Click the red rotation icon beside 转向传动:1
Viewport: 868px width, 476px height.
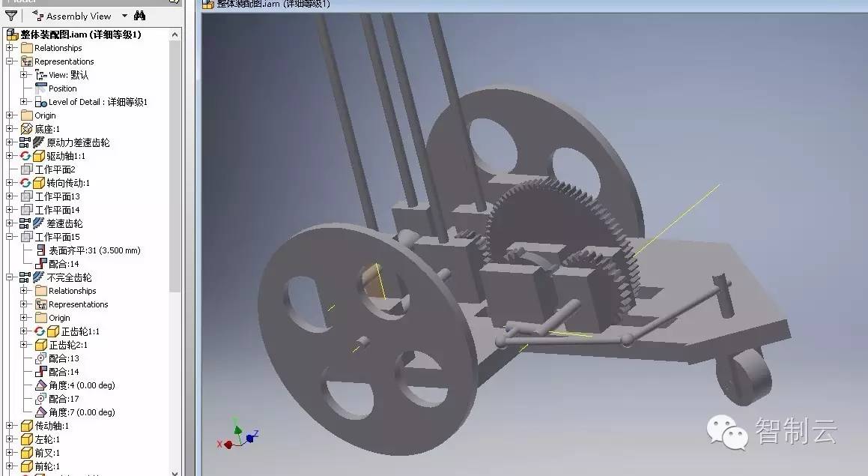click(25, 183)
